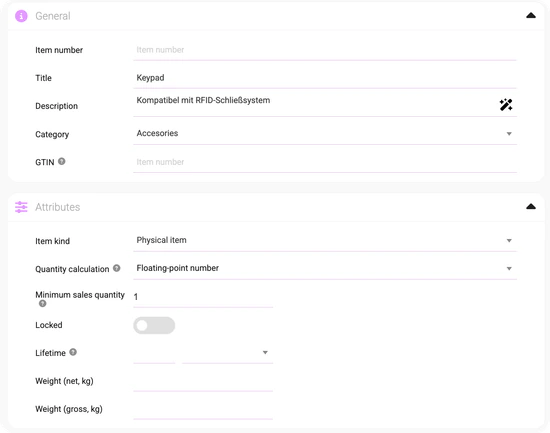Open the Item kind dropdown
Viewport: 550px width, 433px height.
325,241
